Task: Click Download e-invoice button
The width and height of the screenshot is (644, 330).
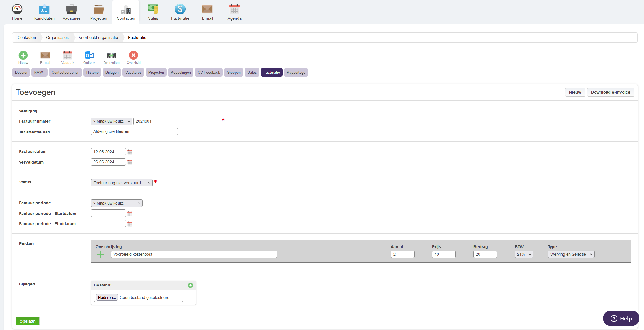Action: click(611, 92)
